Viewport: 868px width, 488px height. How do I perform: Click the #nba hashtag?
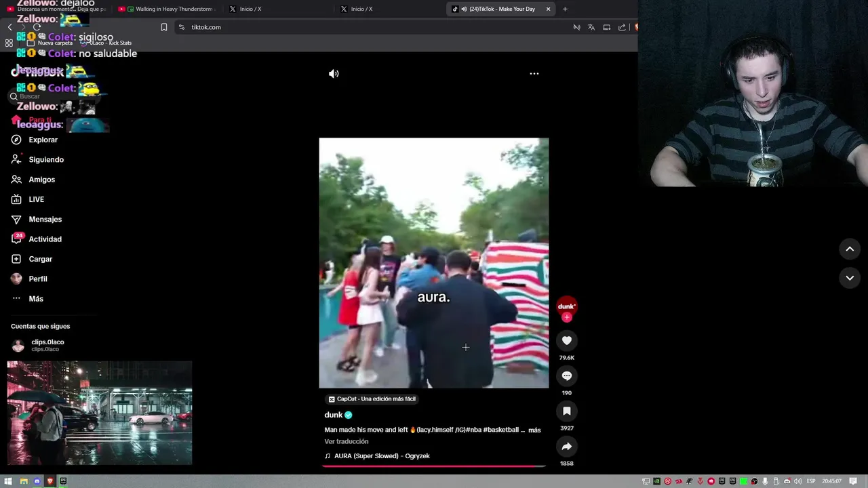point(473,430)
